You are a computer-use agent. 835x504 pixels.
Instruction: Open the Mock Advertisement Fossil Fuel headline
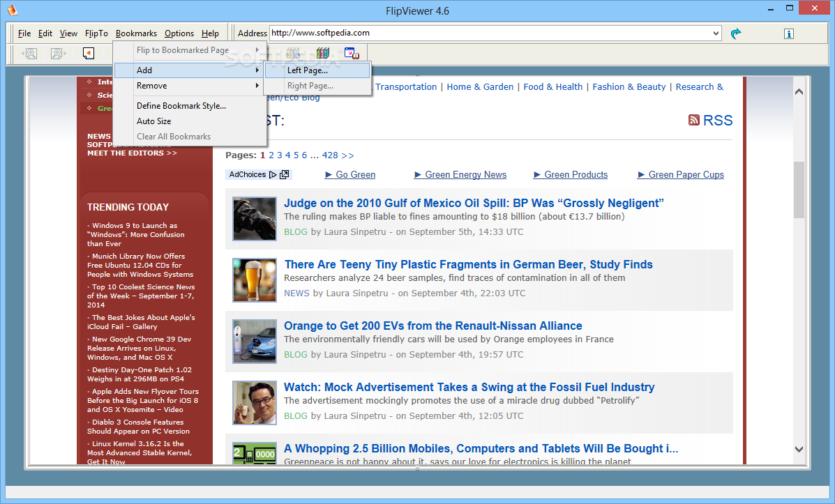(469, 387)
